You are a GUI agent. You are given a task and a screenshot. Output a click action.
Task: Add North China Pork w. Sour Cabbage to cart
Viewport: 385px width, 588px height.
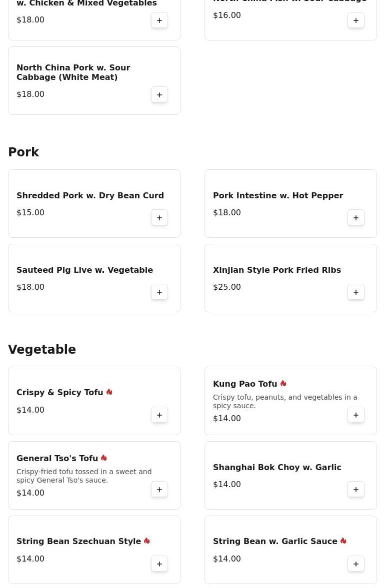click(159, 95)
